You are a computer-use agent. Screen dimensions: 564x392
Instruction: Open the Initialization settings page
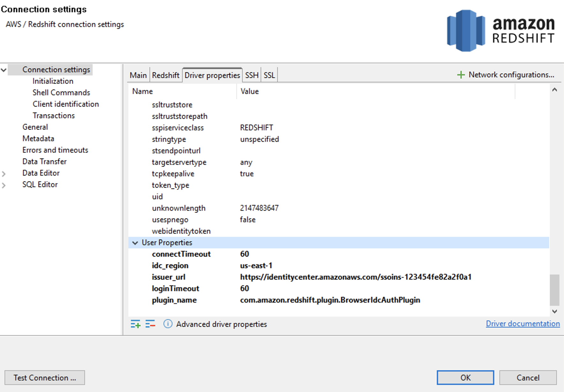click(x=53, y=81)
